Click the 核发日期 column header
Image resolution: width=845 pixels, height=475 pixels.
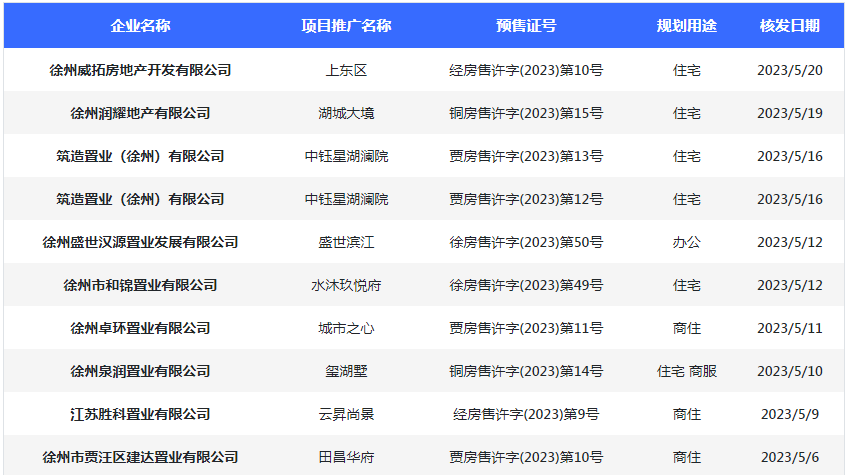[789, 25]
